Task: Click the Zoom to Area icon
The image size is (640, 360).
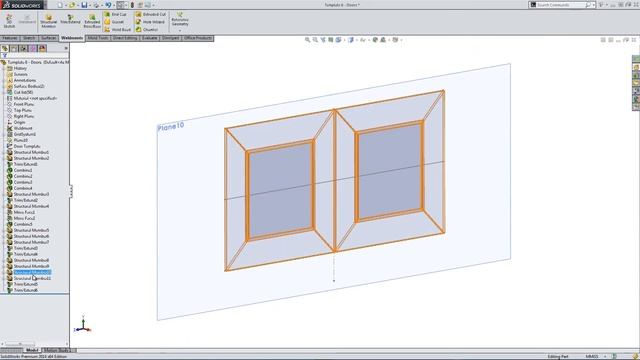Action: coord(315,40)
